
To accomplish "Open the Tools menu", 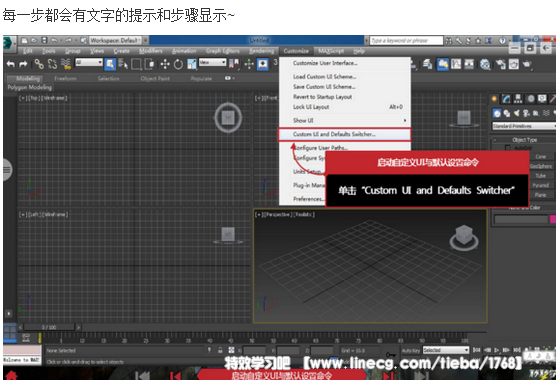I will [x=49, y=51].
